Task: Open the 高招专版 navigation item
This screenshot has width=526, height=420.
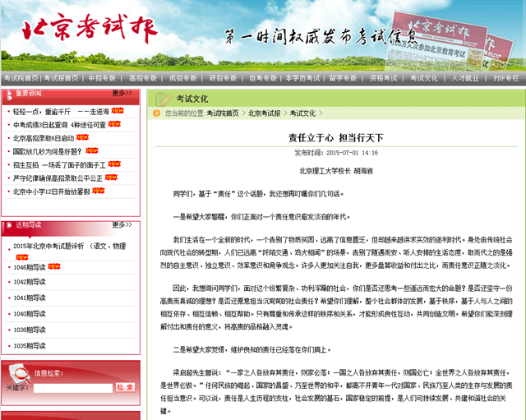Action: [x=143, y=78]
